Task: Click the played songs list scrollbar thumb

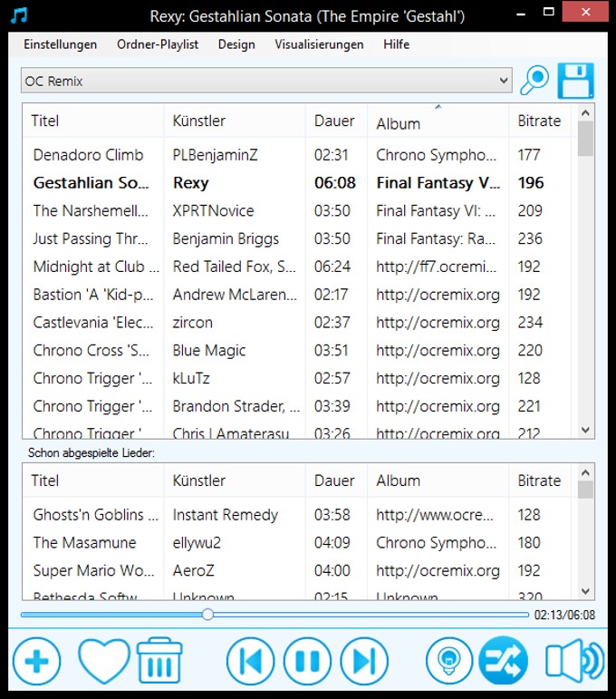Action: click(585, 490)
